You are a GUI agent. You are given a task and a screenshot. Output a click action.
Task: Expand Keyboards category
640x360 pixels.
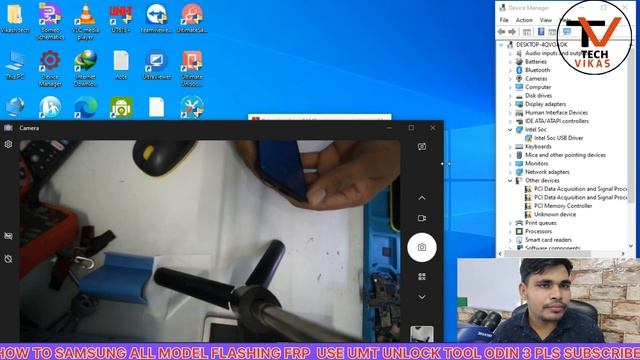coord(510,147)
